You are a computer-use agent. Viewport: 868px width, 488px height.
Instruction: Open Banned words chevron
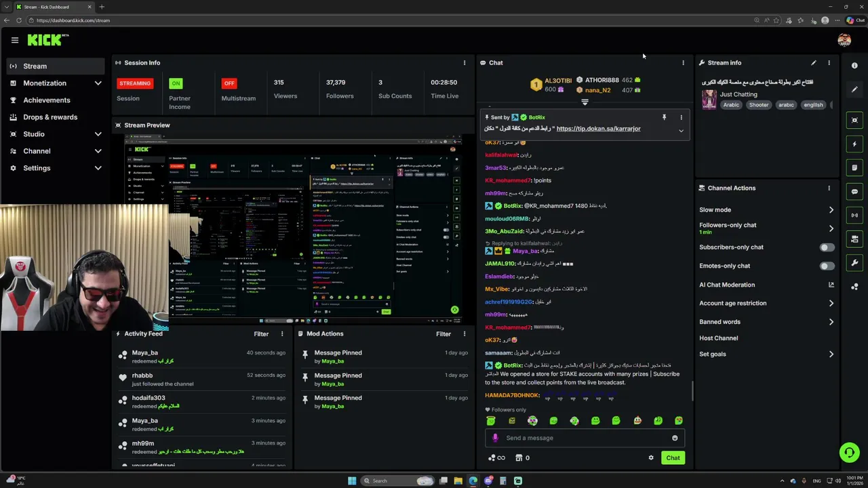point(831,322)
